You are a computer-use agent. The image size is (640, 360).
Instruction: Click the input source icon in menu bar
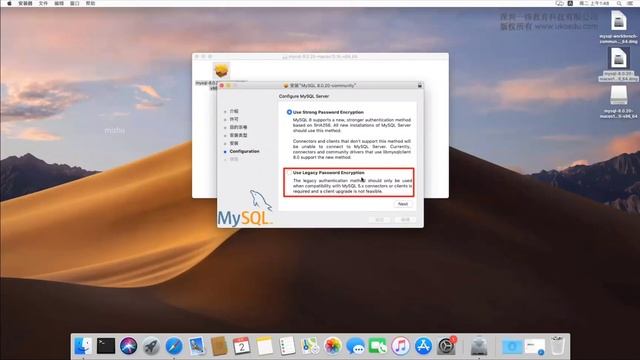(570, 3)
